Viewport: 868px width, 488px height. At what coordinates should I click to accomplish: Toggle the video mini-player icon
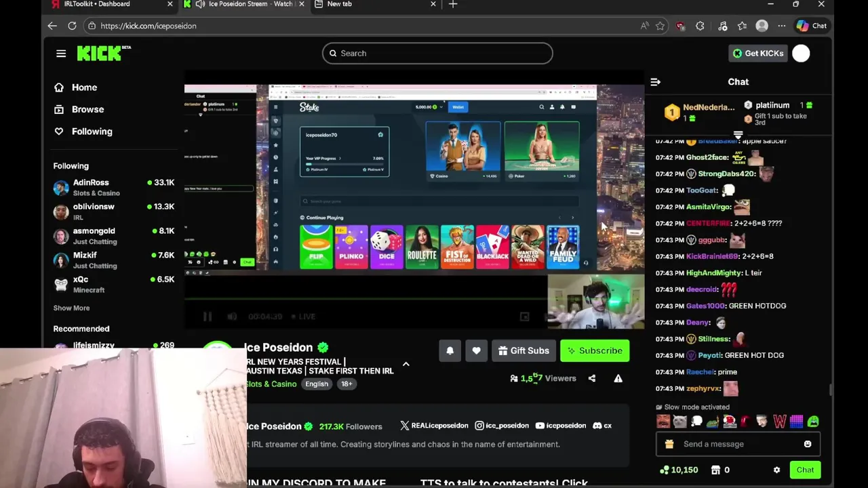coord(524,317)
